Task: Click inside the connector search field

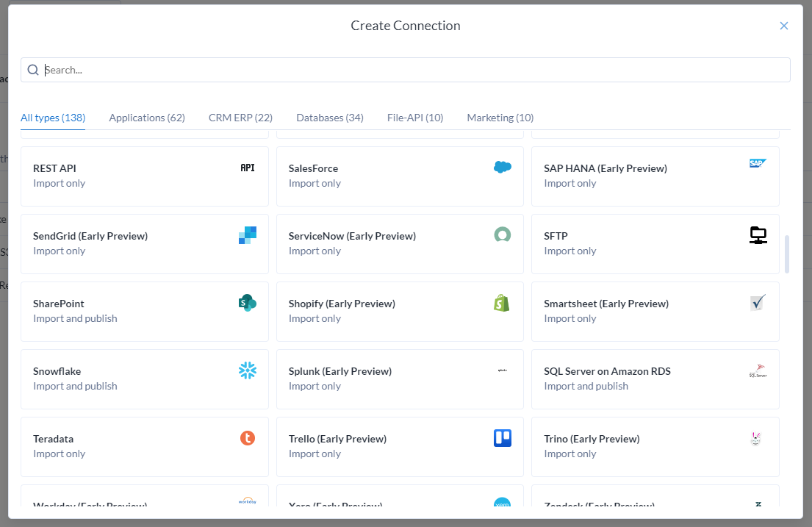Action: pyautogui.click(x=406, y=69)
